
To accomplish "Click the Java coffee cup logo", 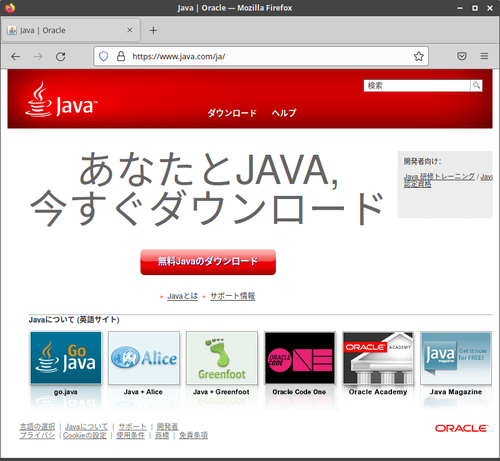I will pos(61,100).
